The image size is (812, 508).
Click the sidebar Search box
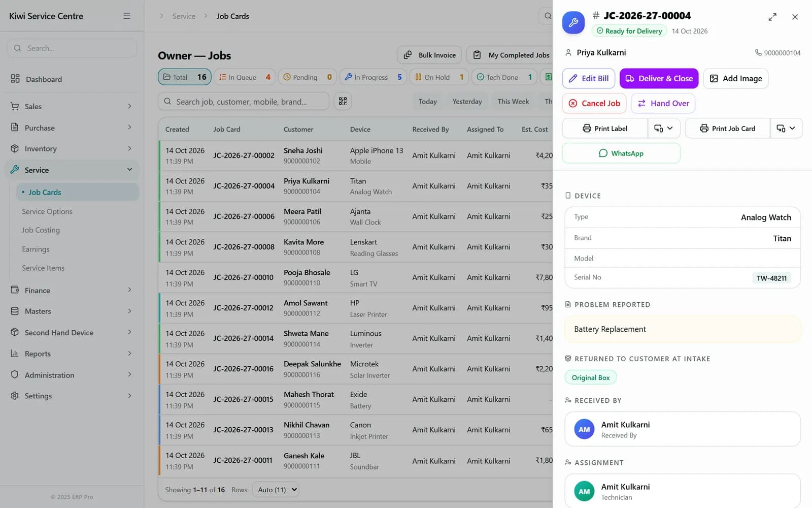[72, 48]
